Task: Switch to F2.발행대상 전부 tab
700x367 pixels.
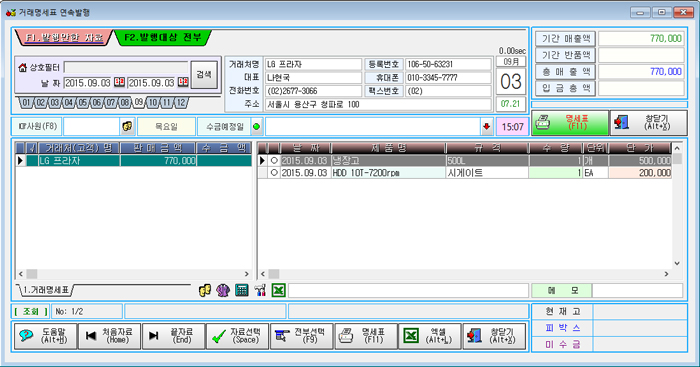Action: click(x=162, y=38)
